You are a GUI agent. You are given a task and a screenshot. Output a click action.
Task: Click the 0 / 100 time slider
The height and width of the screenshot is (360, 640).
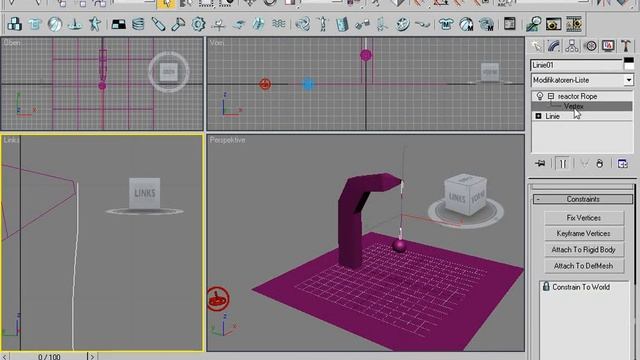49,356
